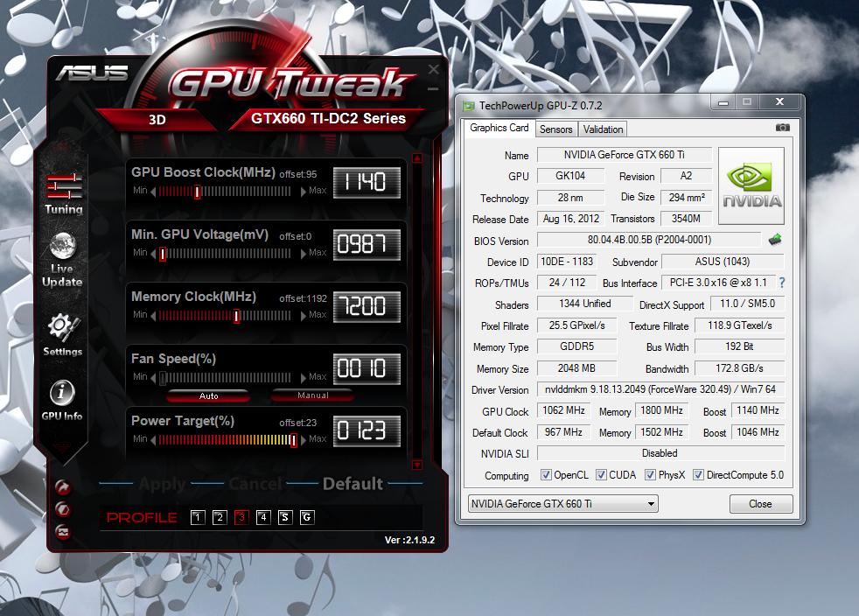Click the Default button in GPU Tweak
The width and height of the screenshot is (859, 616).
click(353, 484)
